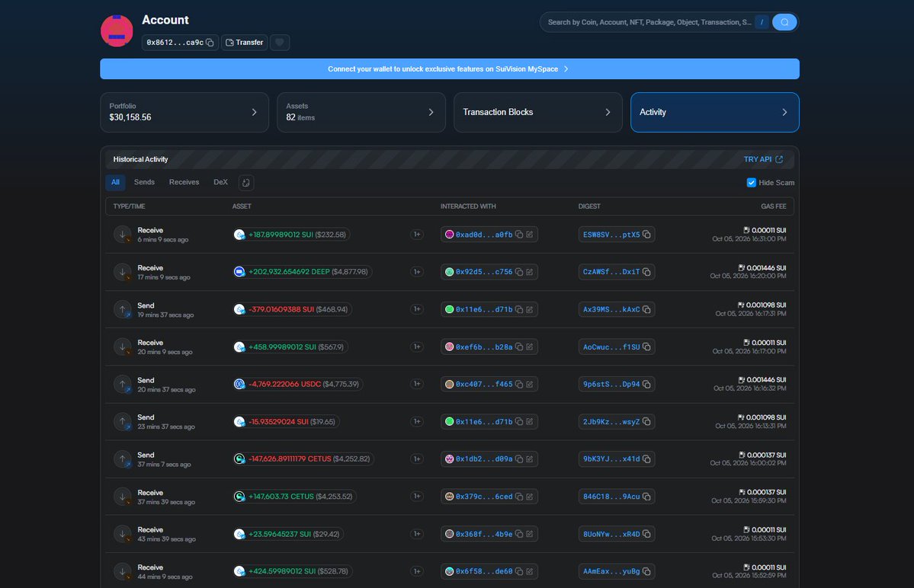This screenshot has height=588, width=914.
Task: Copy digest 9bK3YJ...x41d
Action: 646,459
